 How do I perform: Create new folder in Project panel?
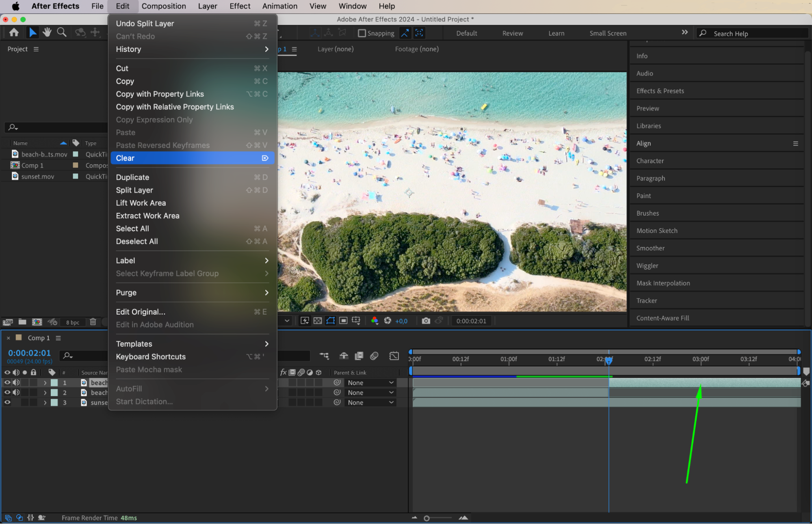(x=22, y=322)
